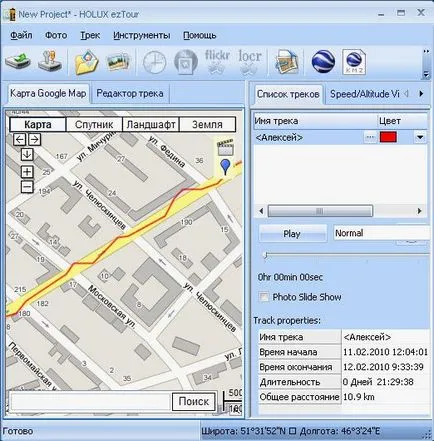Select the <Алексей> track row
The height and width of the screenshot is (441, 434).
click(x=340, y=137)
